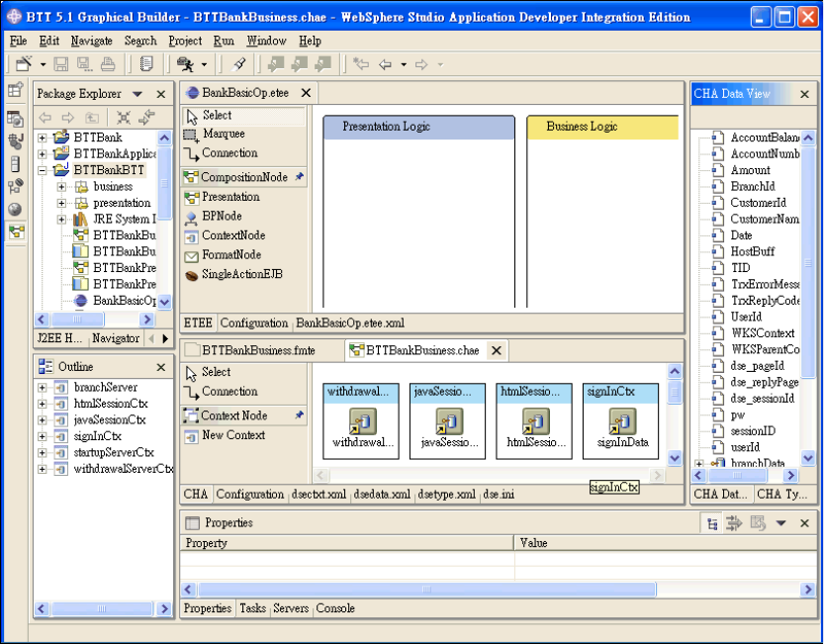Open the Package Explorer view menu dropdown

(137, 95)
